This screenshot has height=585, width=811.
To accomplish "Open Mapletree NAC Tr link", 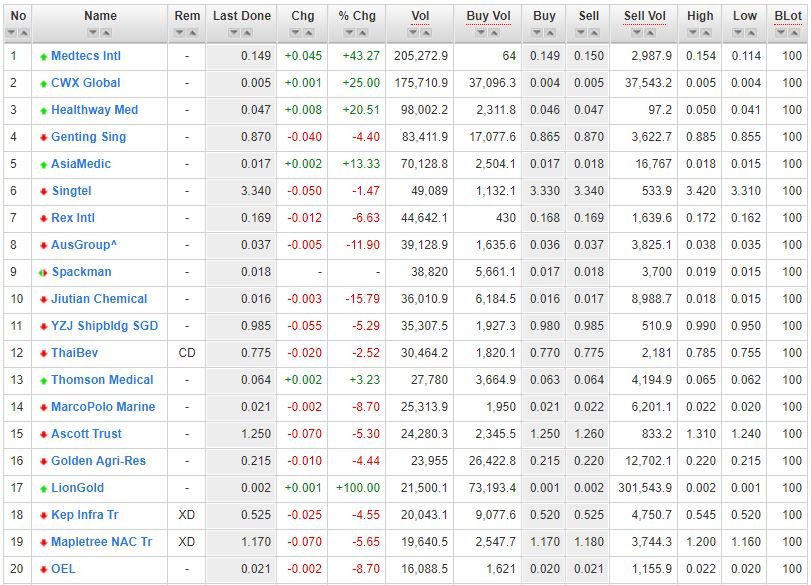I will click(x=101, y=542).
